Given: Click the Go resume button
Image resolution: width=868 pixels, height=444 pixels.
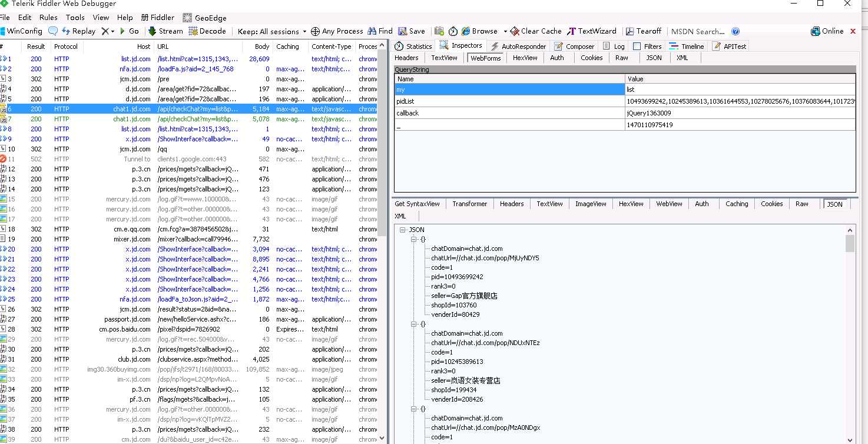Looking at the screenshot, I should click(x=129, y=31).
